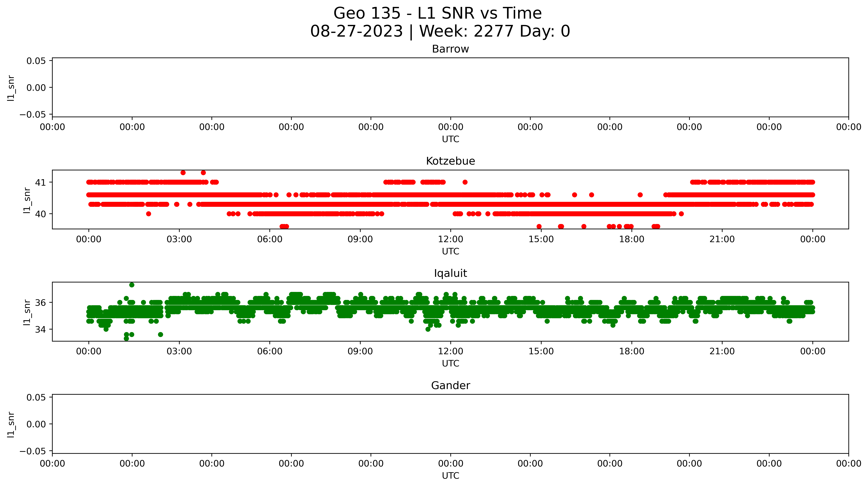
Task: Click the UTC axis label under the Iqaluit plot
Action: click(451, 363)
